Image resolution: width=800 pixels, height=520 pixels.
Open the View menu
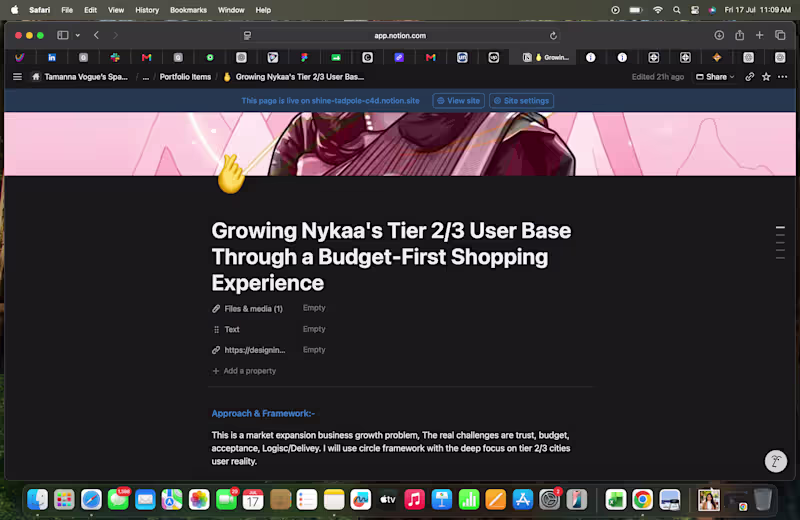pyautogui.click(x=116, y=10)
